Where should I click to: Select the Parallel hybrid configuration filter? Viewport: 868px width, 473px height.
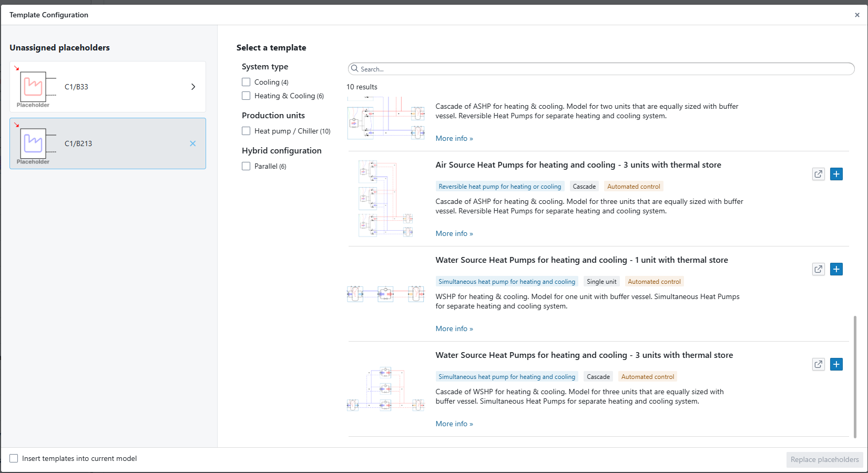tap(246, 166)
